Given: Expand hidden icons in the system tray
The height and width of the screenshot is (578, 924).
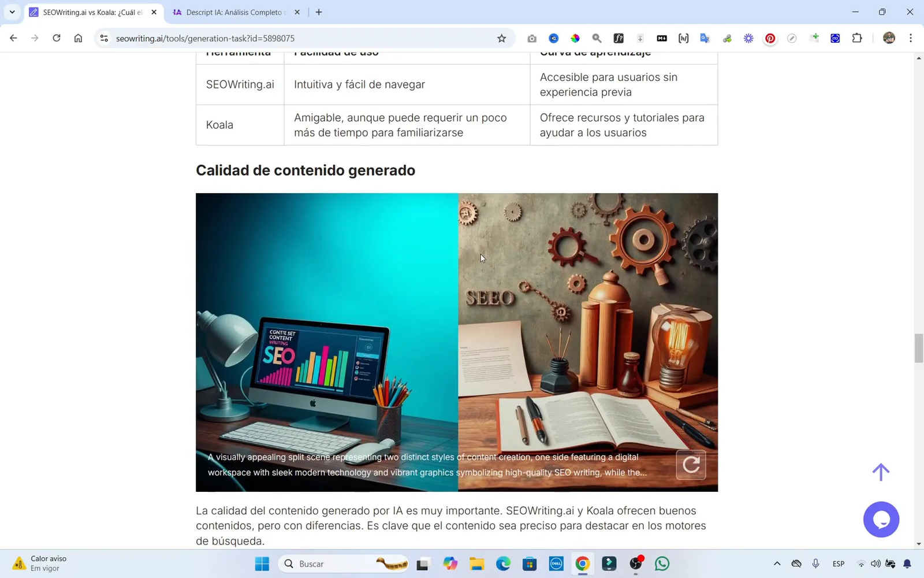Looking at the screenshot, I should (x=776, y=564).
